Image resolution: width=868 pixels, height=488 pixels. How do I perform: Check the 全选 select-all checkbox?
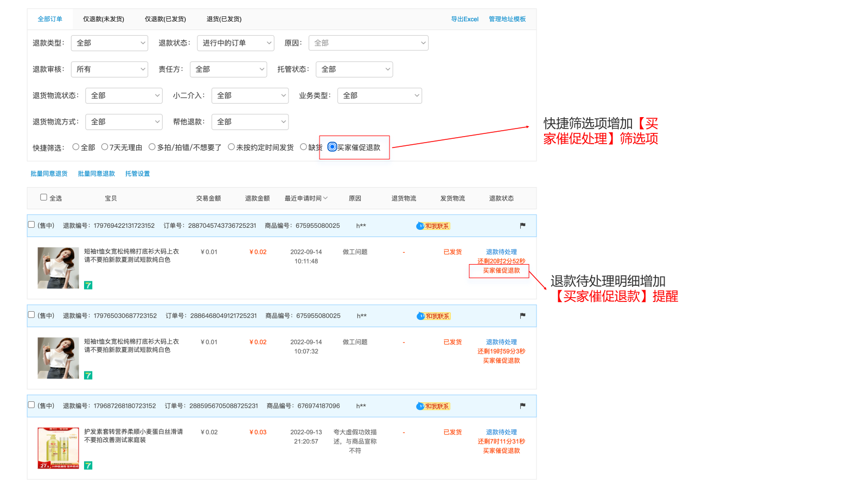(43, 197)
